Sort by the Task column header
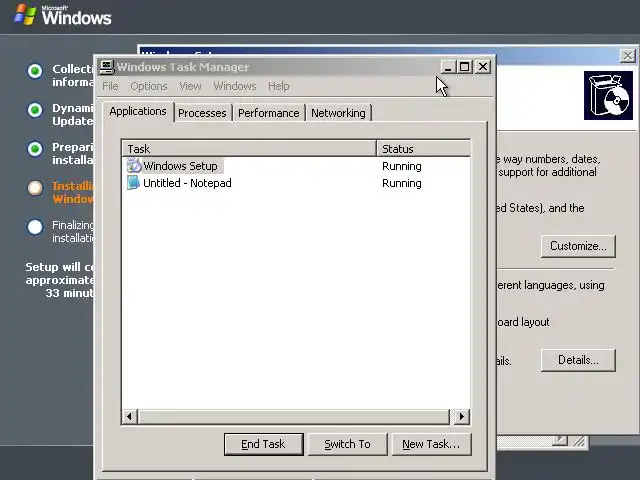The image size is (640, 480). pos(249,149)
